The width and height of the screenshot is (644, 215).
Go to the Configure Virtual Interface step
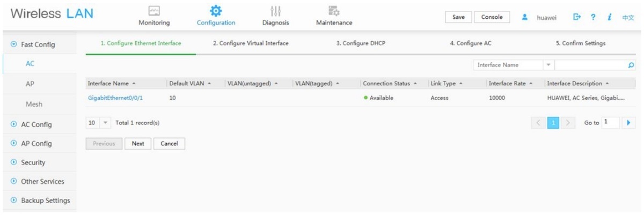tap(250, 43)
